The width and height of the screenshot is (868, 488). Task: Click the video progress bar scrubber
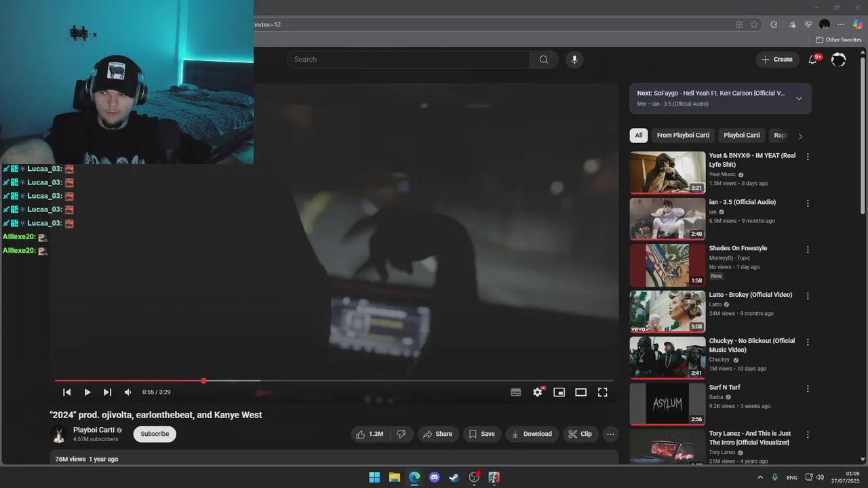[x=203, y=381]
